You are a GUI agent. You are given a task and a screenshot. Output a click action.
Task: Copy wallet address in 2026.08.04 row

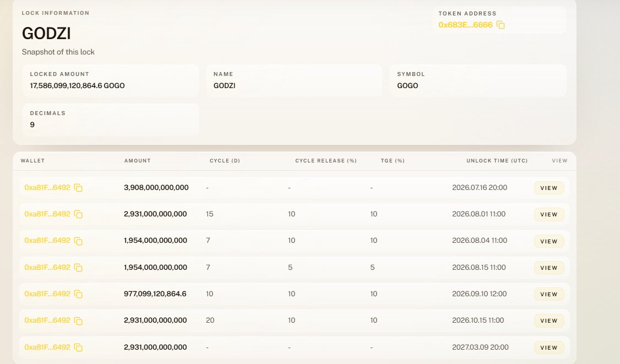(x=78, y=241)
